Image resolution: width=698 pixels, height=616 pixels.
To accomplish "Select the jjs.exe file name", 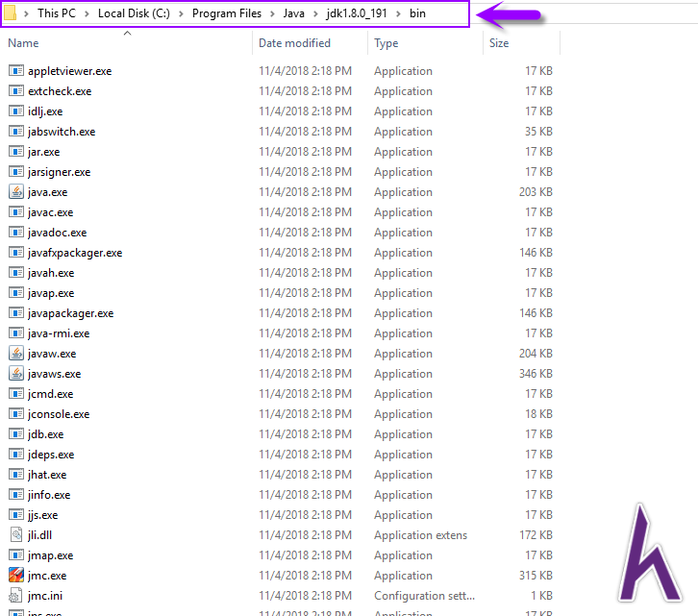I will pos(42,515).
